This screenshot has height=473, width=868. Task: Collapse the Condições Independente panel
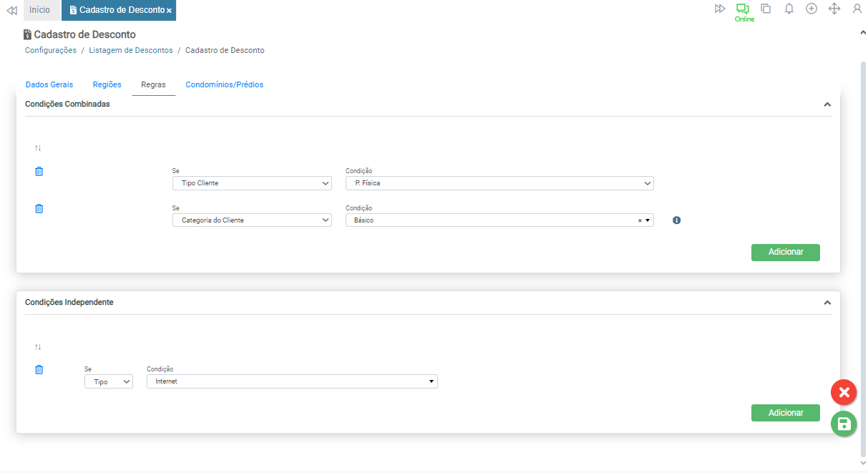click(827, 303)
